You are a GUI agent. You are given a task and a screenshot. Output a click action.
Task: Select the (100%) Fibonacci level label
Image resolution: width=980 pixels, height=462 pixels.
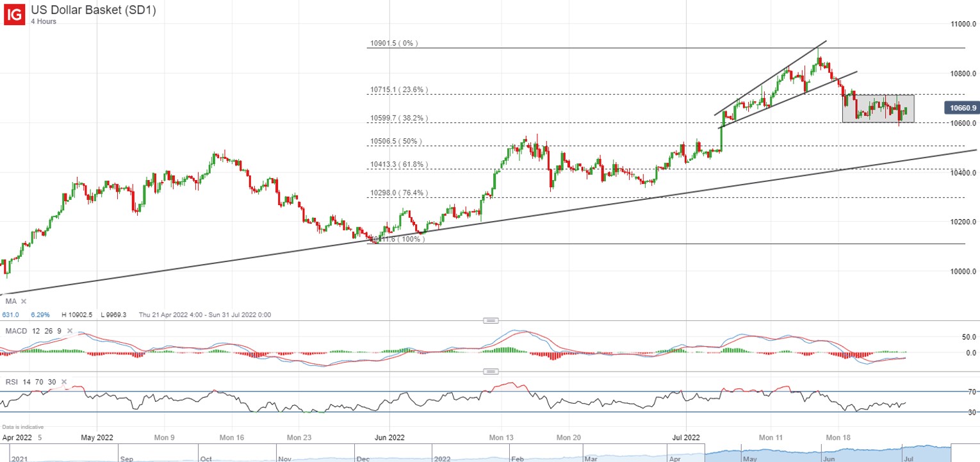coord(397,239)
